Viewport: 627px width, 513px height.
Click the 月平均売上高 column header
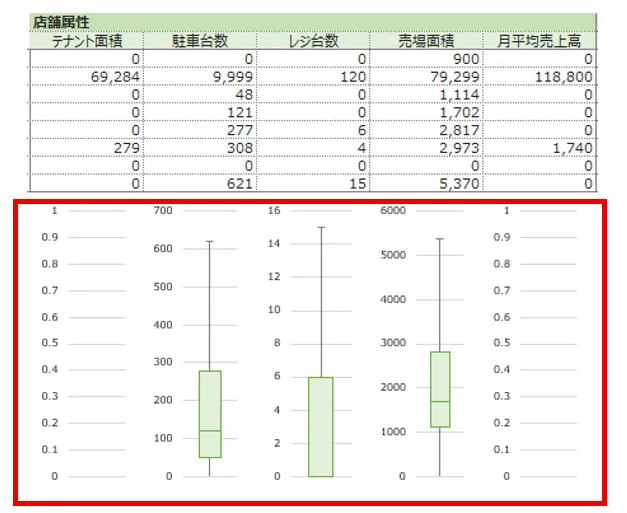pos(540,41)
